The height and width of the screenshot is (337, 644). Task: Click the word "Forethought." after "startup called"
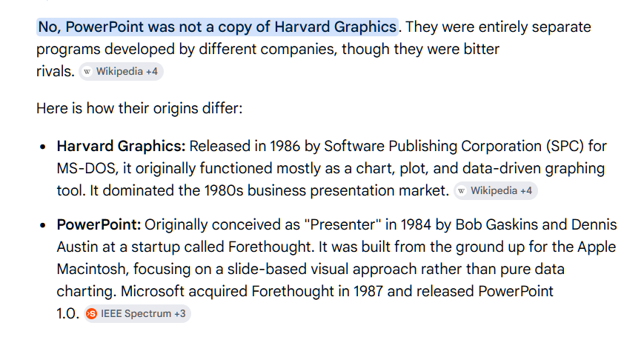(271, 247)
